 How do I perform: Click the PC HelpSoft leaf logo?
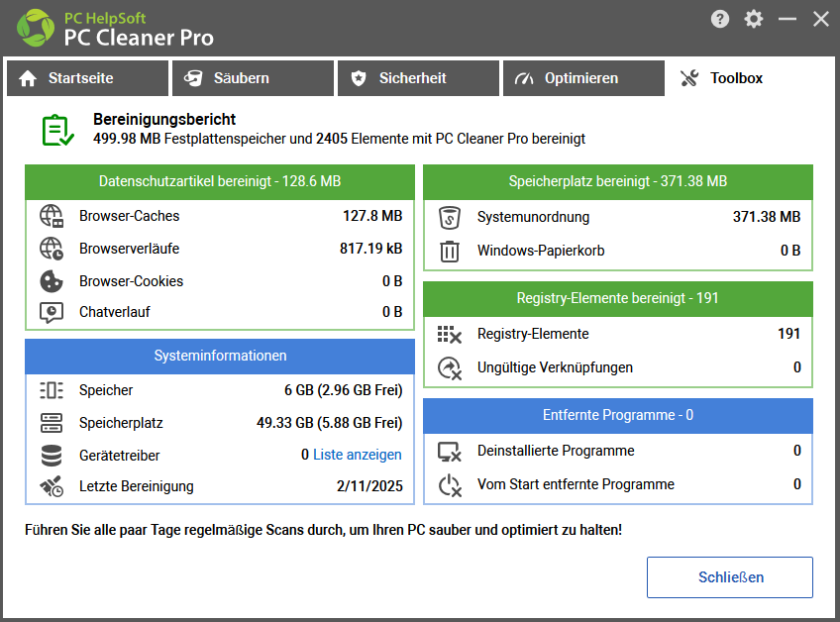coord(36,28)
